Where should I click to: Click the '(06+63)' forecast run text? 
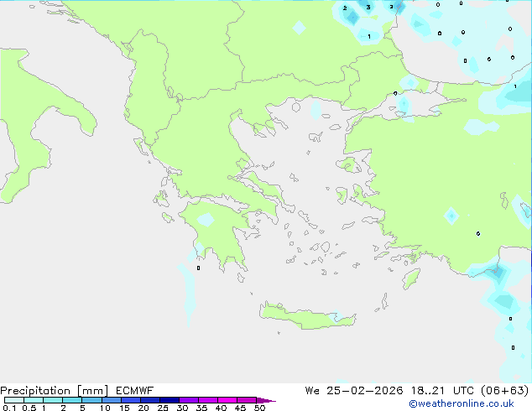tap(505, 391)
